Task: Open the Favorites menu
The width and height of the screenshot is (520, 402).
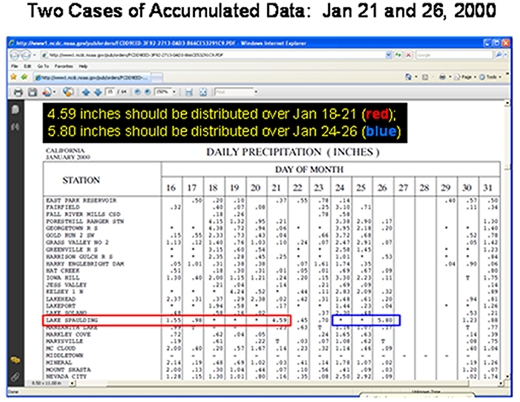Action: [64, 66]
